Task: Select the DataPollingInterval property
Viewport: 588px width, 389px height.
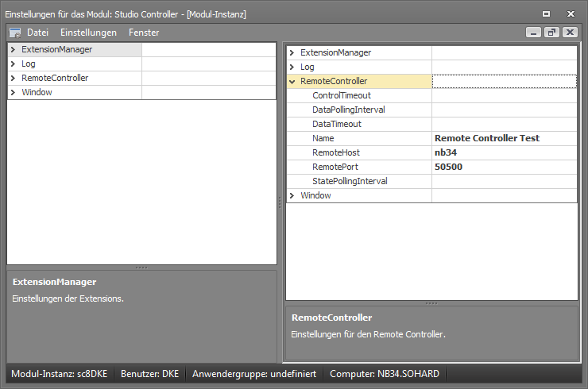Action: click(348, 110)
